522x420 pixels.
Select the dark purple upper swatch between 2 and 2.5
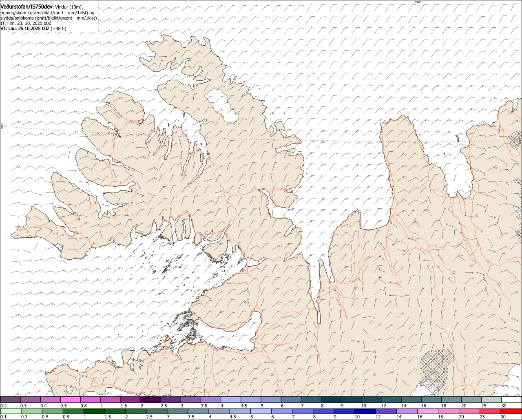pos(151,400)
